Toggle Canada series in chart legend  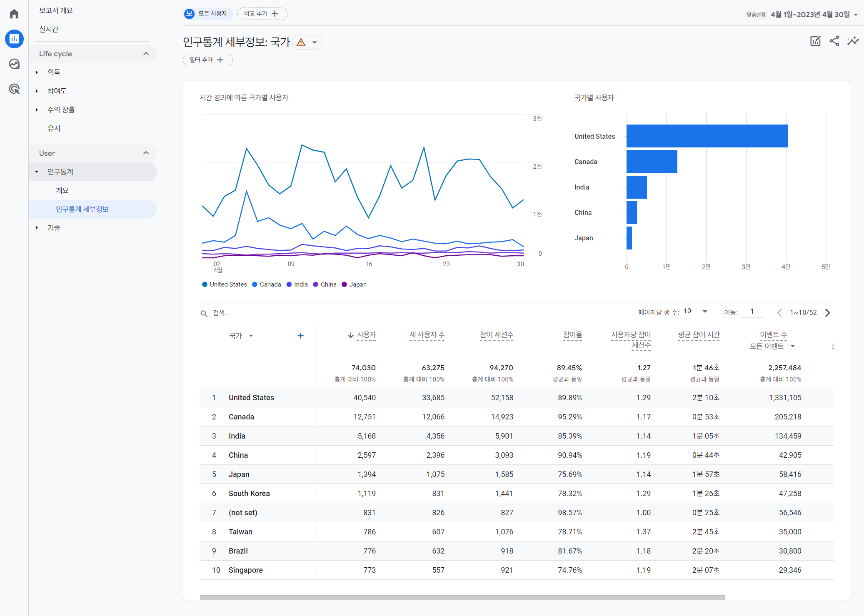267,284
